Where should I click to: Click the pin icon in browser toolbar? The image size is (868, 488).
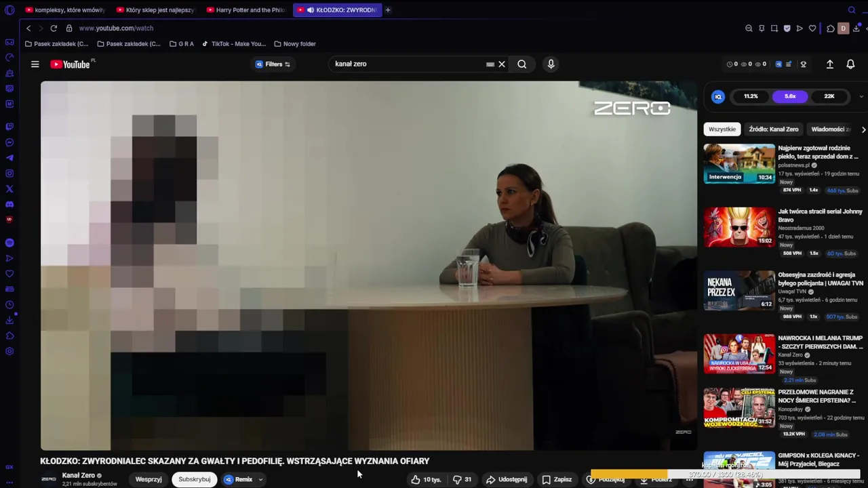tap(762, 28)
